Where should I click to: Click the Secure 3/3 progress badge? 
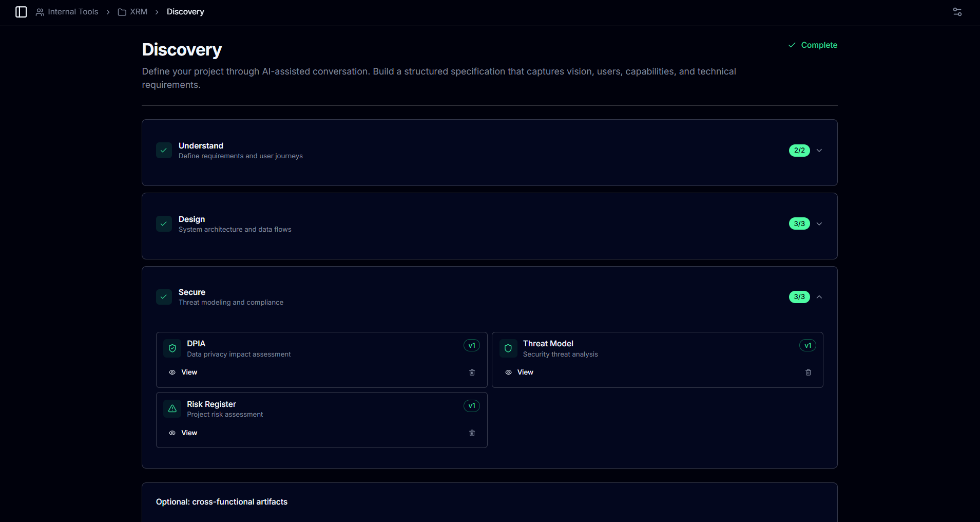point(799,297)
